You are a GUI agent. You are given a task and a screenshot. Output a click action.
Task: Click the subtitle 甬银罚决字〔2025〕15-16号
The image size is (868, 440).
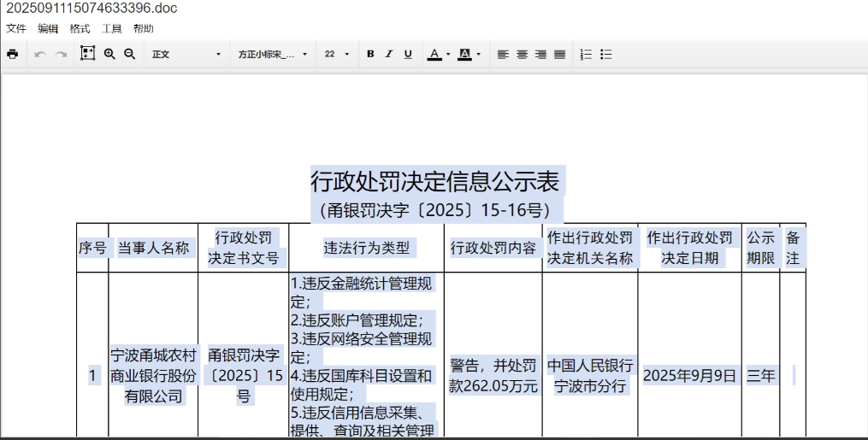(435, 211)
